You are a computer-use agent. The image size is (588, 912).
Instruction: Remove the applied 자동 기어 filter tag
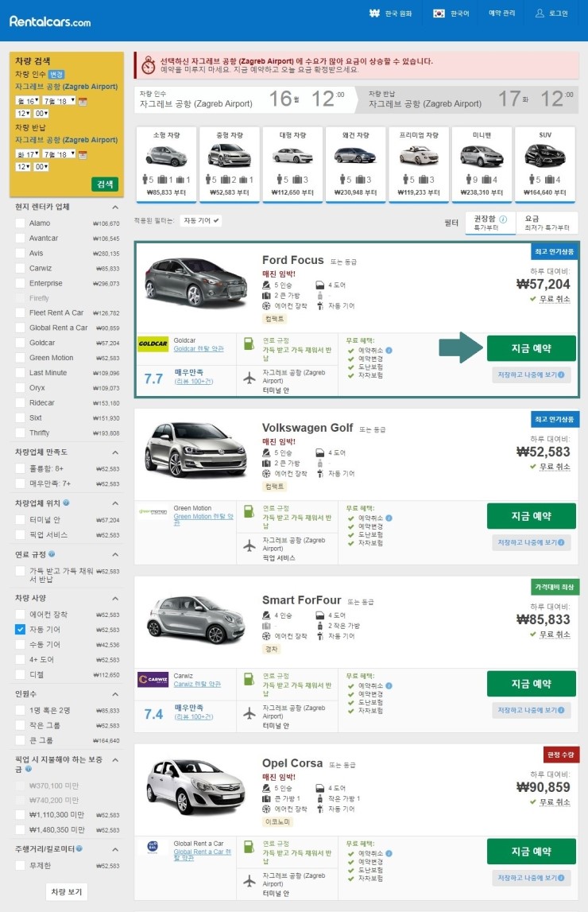[x=201, y=220]
